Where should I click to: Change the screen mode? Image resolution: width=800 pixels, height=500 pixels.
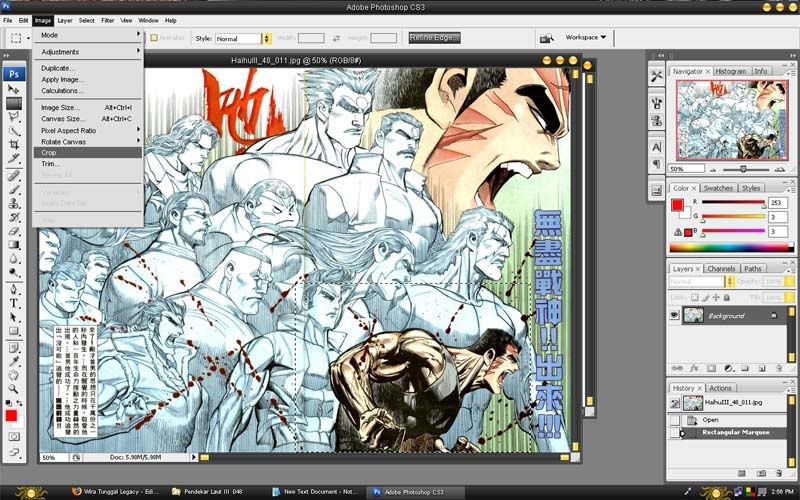click(14, 452)
